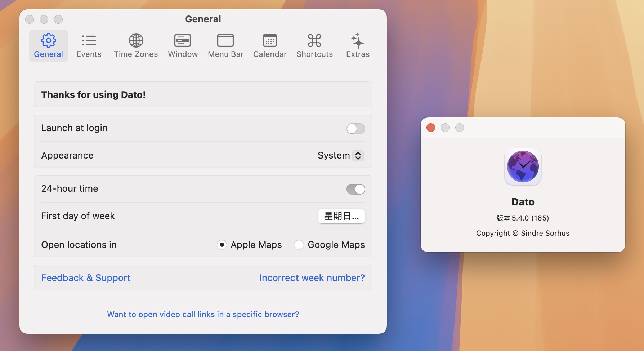Click the Thanks for using Dato! banner

(203, 94)
